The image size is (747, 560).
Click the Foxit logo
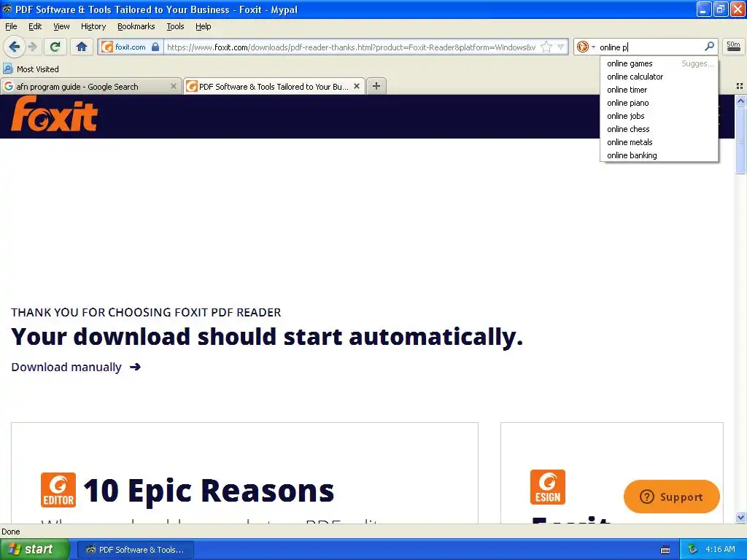click(x=54, y=114)
